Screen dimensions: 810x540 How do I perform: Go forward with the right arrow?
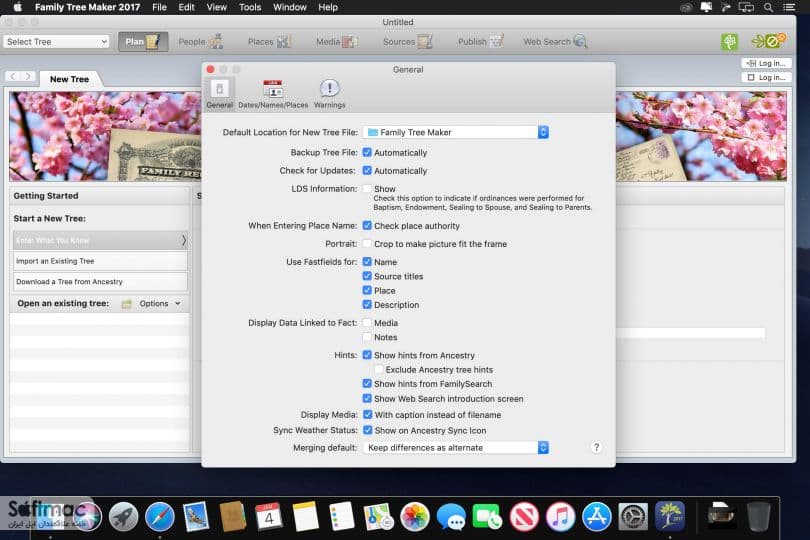28,76
